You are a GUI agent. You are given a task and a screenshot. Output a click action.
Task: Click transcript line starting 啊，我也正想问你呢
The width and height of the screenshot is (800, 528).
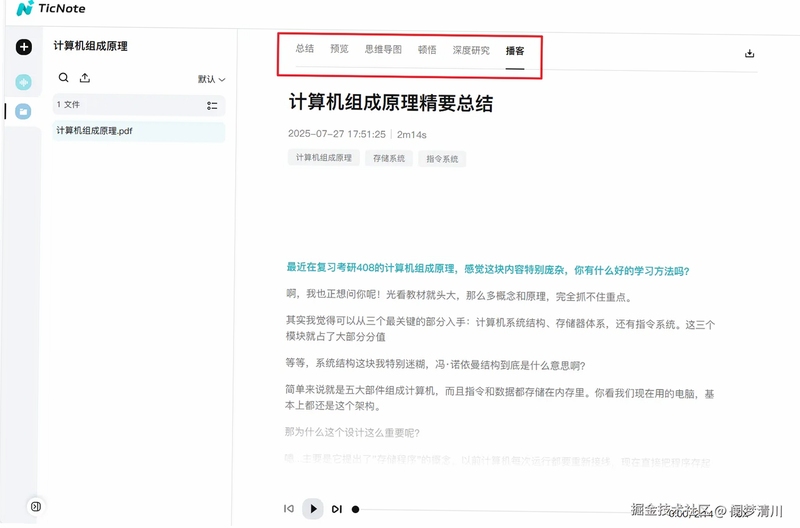459,295
